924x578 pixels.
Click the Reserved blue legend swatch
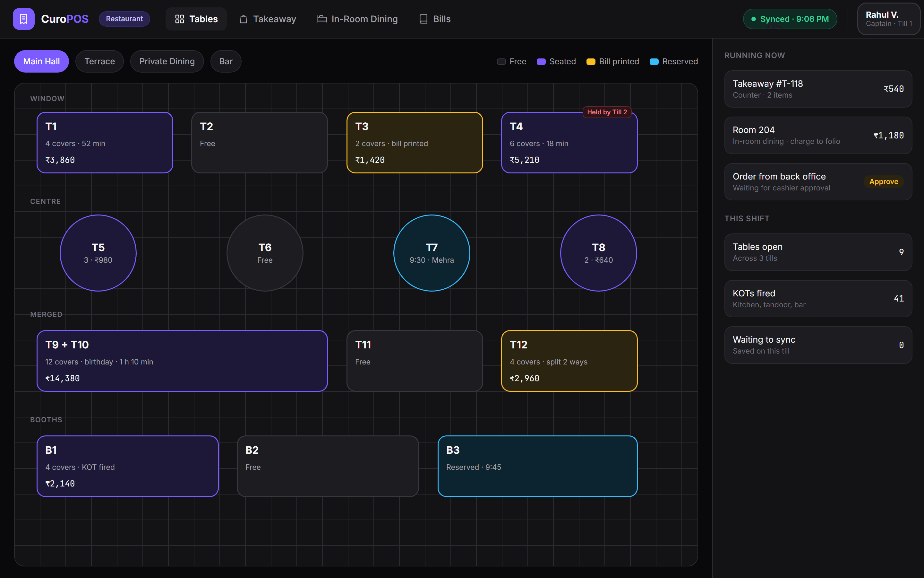point(654,62)
